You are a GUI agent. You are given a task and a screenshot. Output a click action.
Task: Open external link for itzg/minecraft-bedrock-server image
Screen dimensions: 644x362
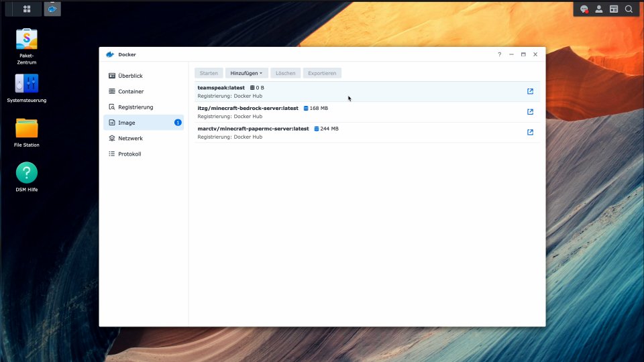tap(530, 112)
